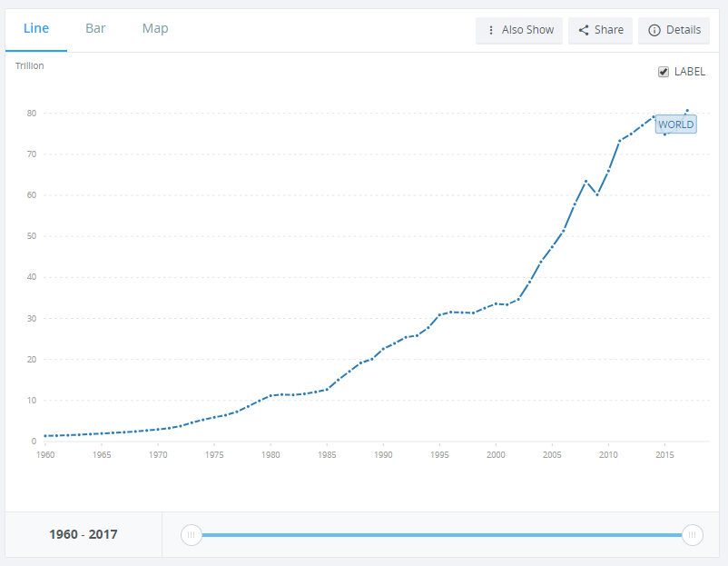728x566 pixels.
Task: Click the 1960 - 2017 range text
Action: [x=84, y=535]
